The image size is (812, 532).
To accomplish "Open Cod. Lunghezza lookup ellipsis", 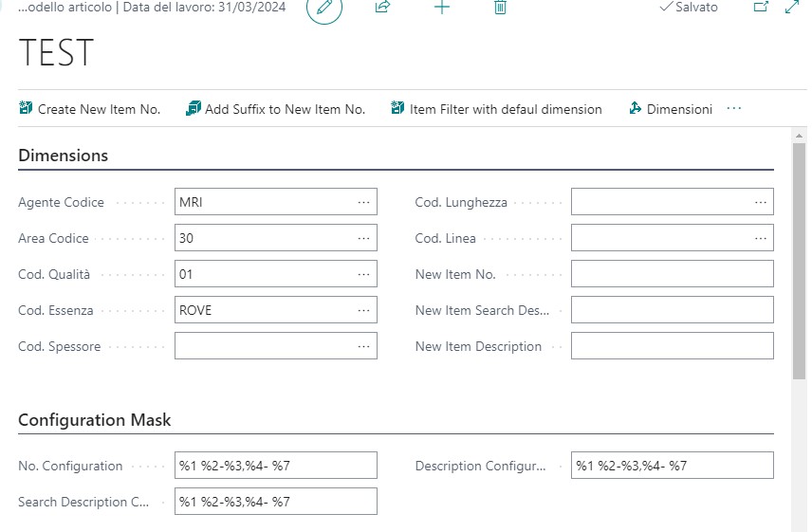I will tap(760, 202).
